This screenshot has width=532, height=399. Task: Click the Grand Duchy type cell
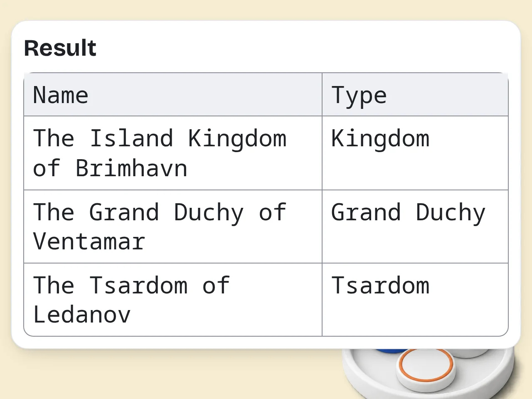click(x=415, y=227)
